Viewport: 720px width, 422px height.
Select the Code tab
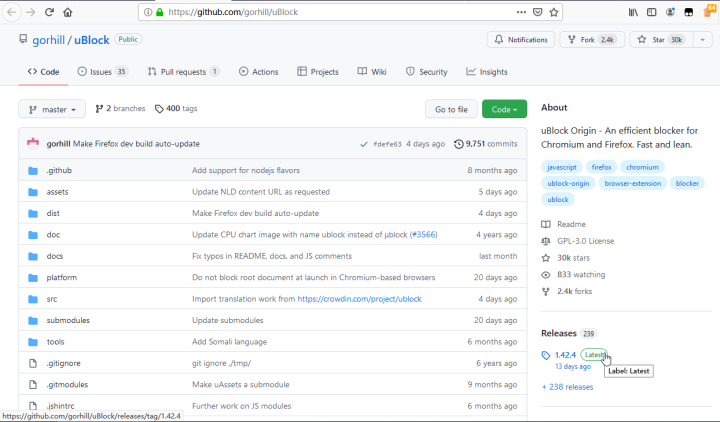43,72
